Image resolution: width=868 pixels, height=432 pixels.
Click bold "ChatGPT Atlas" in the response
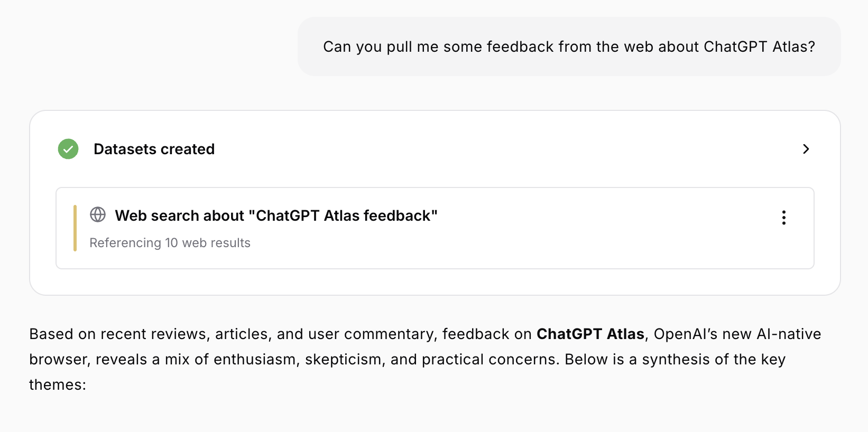click(590, 334)
